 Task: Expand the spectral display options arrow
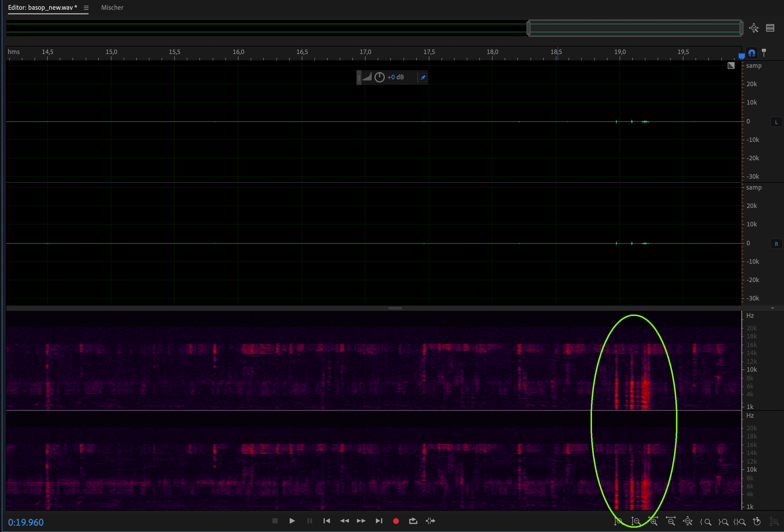(772, 308)
